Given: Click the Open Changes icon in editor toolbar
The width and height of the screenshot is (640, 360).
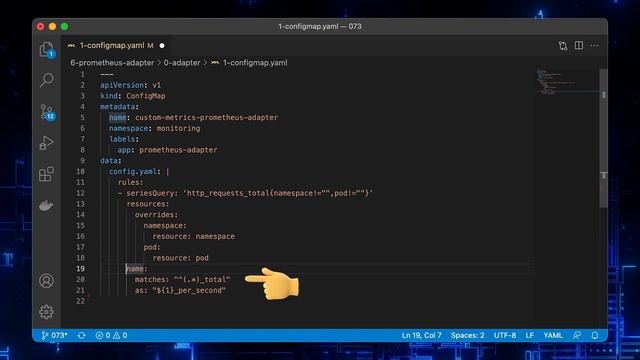Looking at the screenshot, I should 563,46.
